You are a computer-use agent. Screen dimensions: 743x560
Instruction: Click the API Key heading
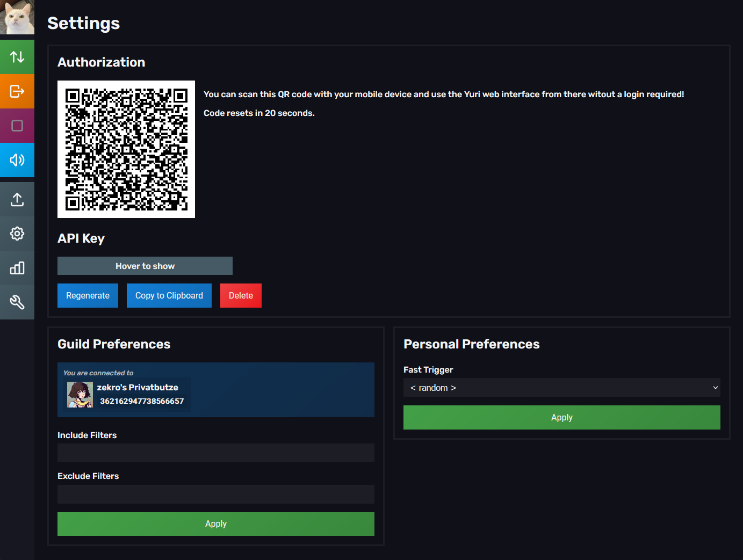(x=81, y=238)
